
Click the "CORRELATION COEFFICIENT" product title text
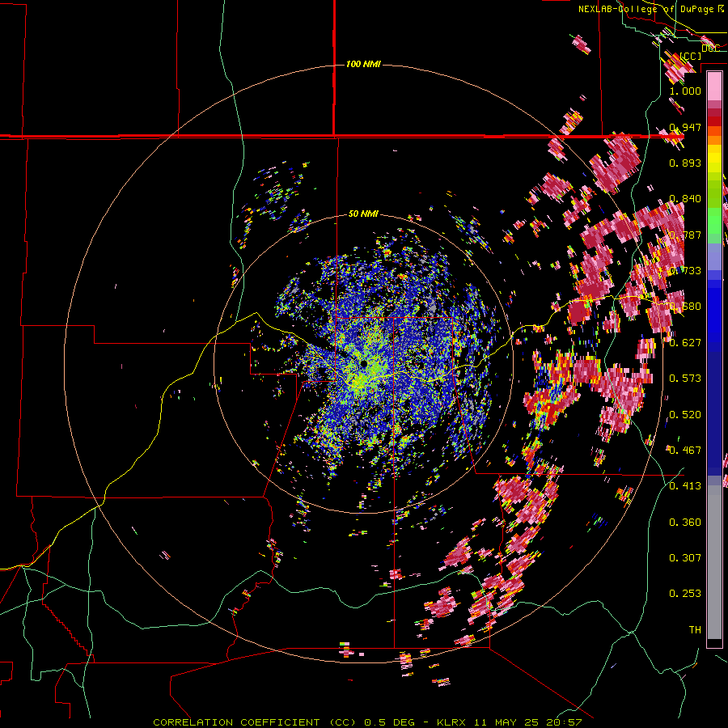pos(236,722)
